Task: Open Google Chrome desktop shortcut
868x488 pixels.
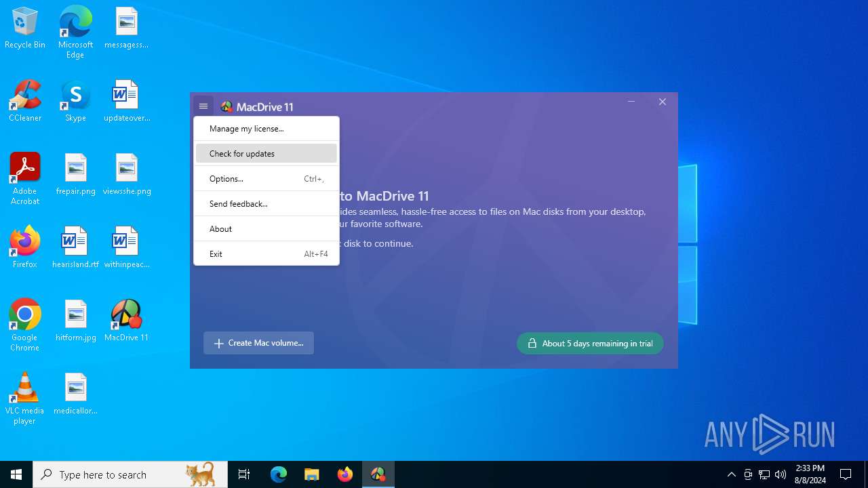Action: click(x=25, y=325)
